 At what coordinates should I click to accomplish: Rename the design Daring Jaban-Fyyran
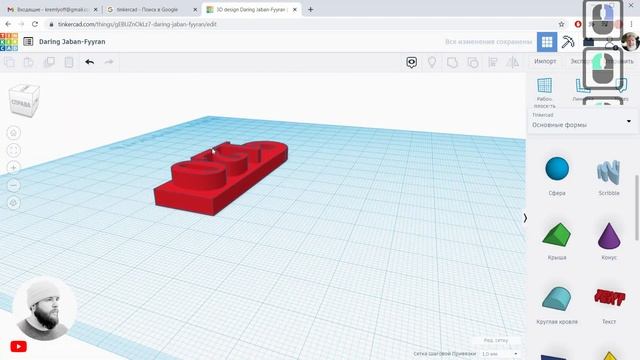(72, 42)
